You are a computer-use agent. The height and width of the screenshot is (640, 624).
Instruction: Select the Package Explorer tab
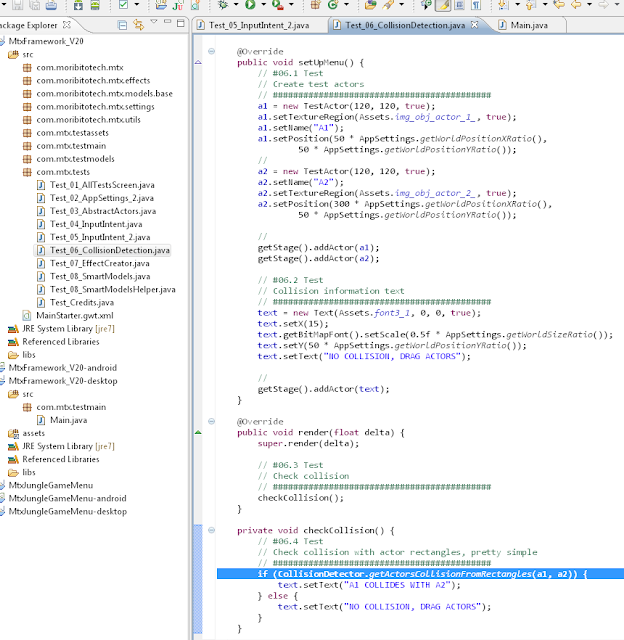29,25
